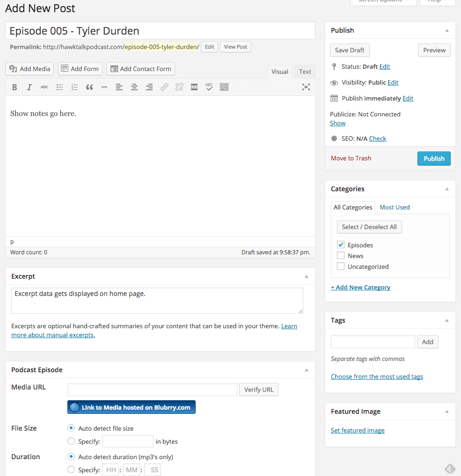461x476 pixels.
Task: Click the tags input field
Action: tap(373, 342)
